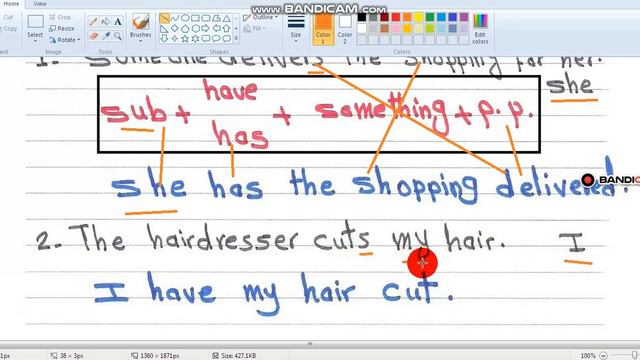This screenshot has width=640, height=360.
Task: Choose the Triangle shape
Action: 226,18
